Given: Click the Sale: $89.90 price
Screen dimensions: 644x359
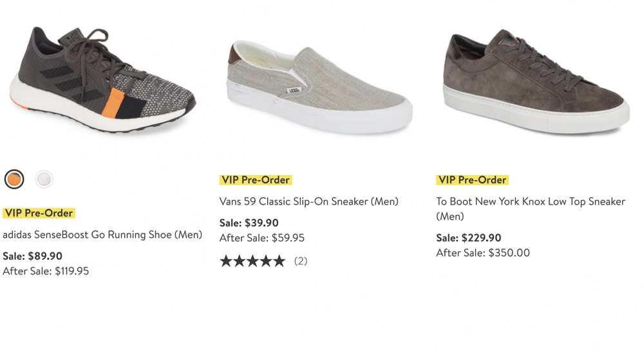Looking at the screenshot, I should click(x=32, y=256).
